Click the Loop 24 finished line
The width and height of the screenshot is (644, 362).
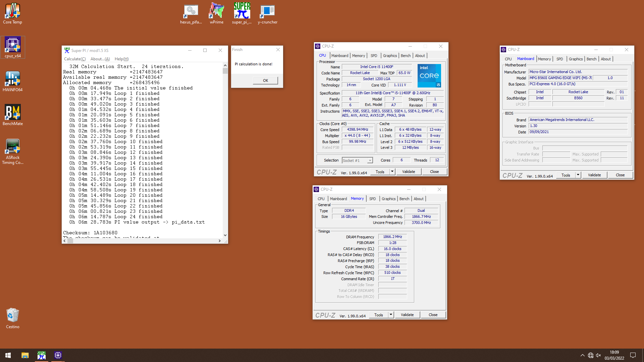116,217
